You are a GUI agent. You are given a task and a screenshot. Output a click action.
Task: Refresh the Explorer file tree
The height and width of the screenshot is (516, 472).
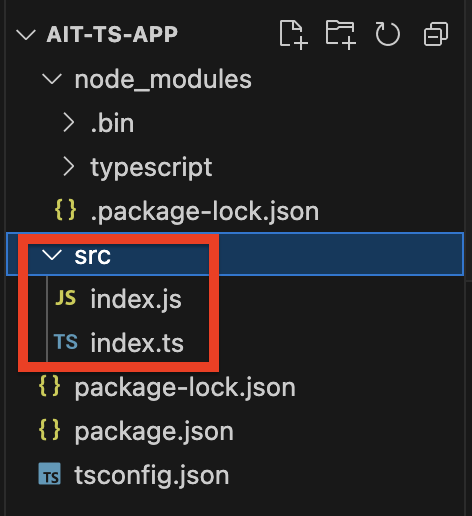click(388, 34)
